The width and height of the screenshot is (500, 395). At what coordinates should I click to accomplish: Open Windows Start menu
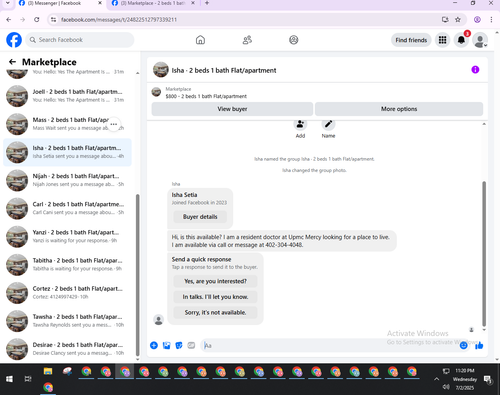(x=9, y=379)
